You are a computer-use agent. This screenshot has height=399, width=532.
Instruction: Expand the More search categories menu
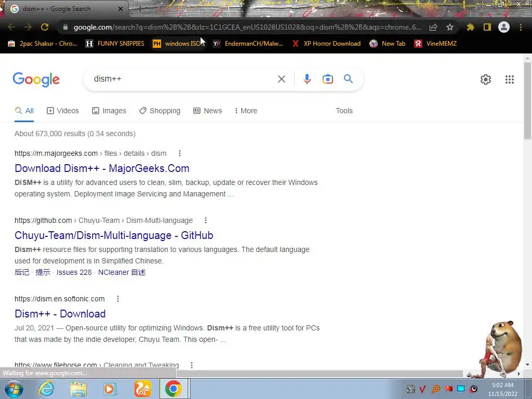click(x=246, y=111)
